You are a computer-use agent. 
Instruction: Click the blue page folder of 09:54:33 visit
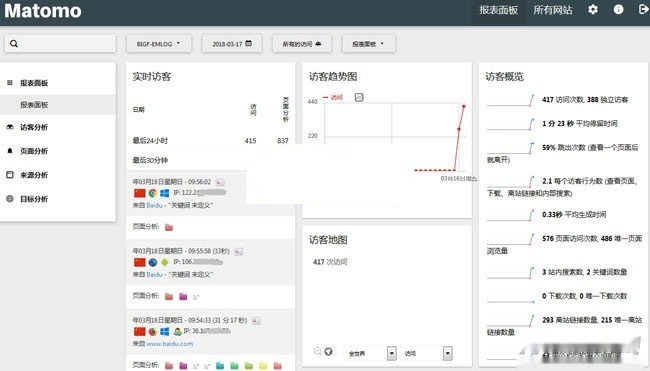pyautogui.click(x=220, y=365)
